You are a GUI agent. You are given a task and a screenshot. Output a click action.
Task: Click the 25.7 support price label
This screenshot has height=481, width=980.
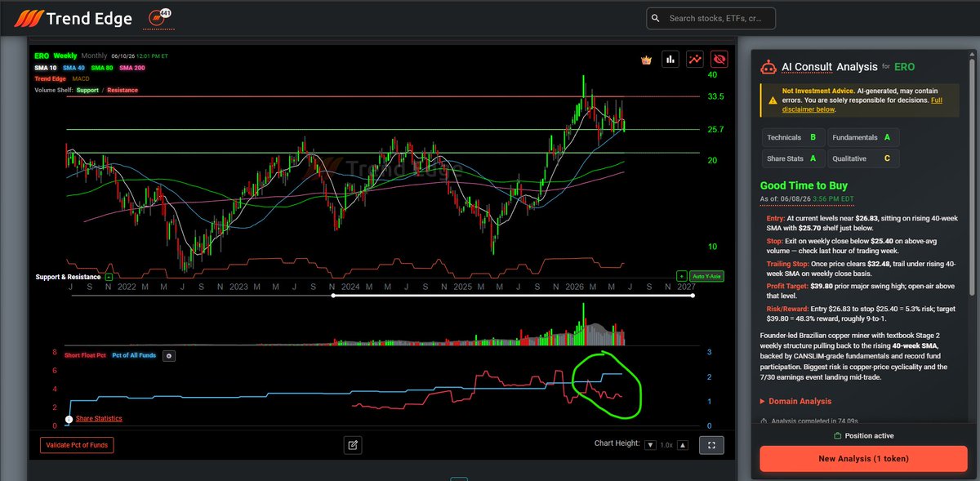click(x=717, y=130)
